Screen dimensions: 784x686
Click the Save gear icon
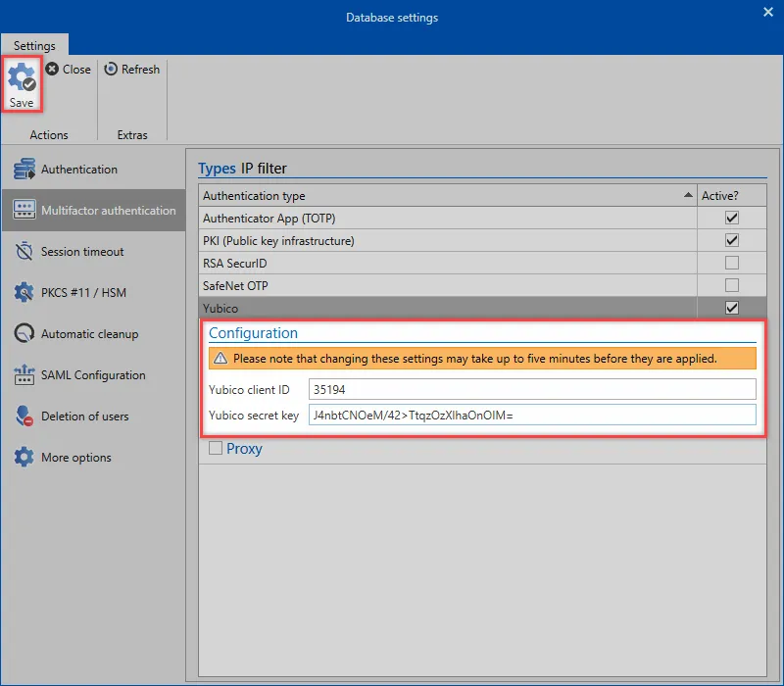(22, 78)
